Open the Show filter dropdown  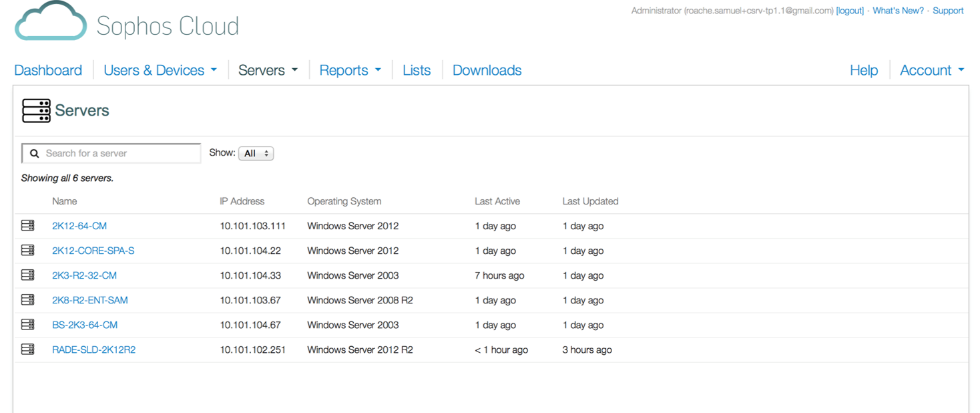click(x=256, y=154)
